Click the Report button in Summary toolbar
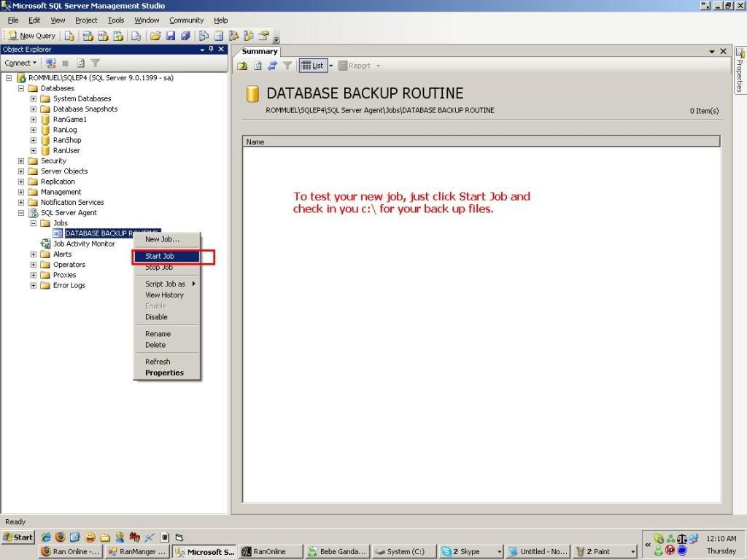Screen dimensions: 747x560 click(355, 66)
